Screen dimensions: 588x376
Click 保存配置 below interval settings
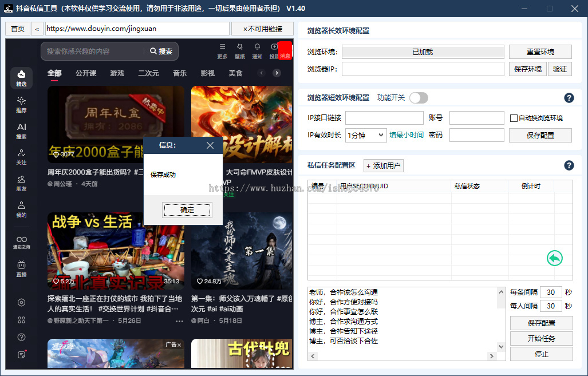click(542, 323)
